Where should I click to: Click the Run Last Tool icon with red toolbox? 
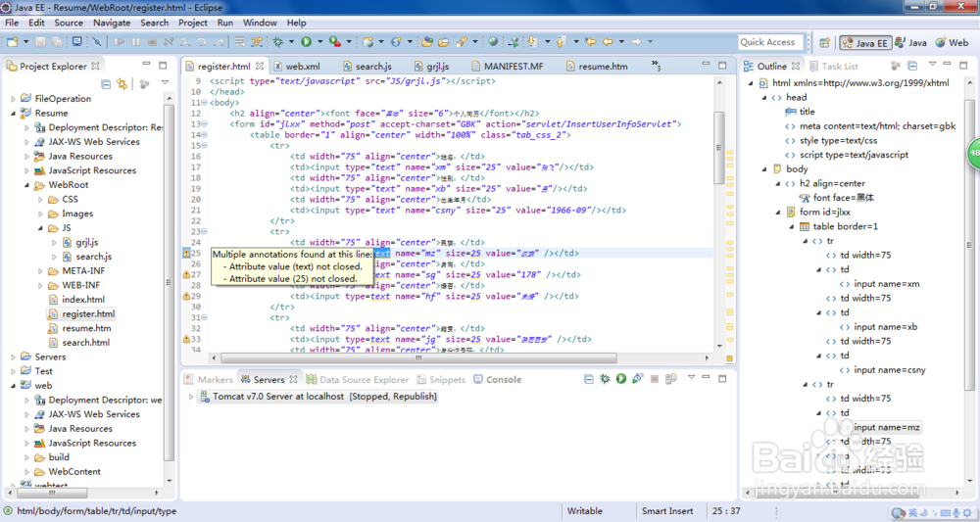pyautogui.click(x=335, y=42)
